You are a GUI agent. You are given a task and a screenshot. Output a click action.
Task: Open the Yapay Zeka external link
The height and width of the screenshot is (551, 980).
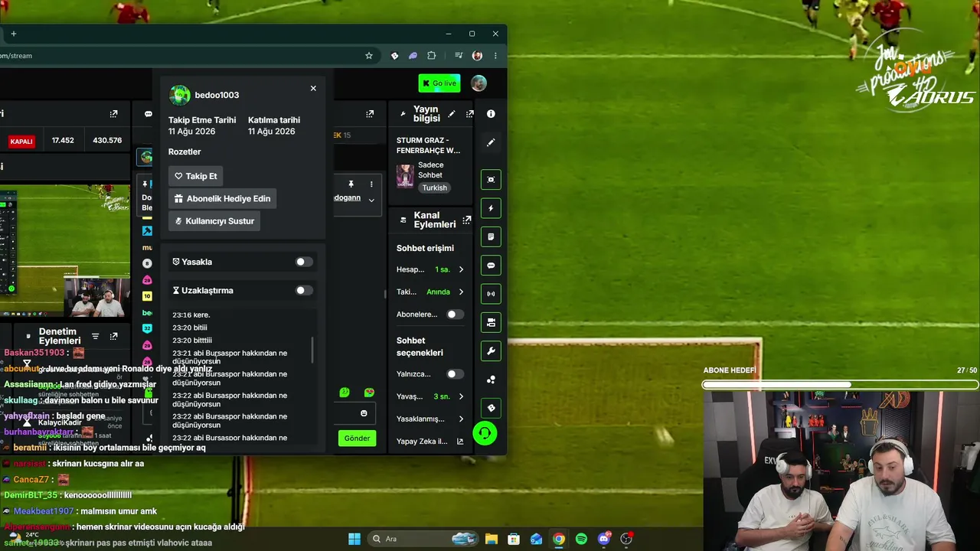[x=460, y=442]
